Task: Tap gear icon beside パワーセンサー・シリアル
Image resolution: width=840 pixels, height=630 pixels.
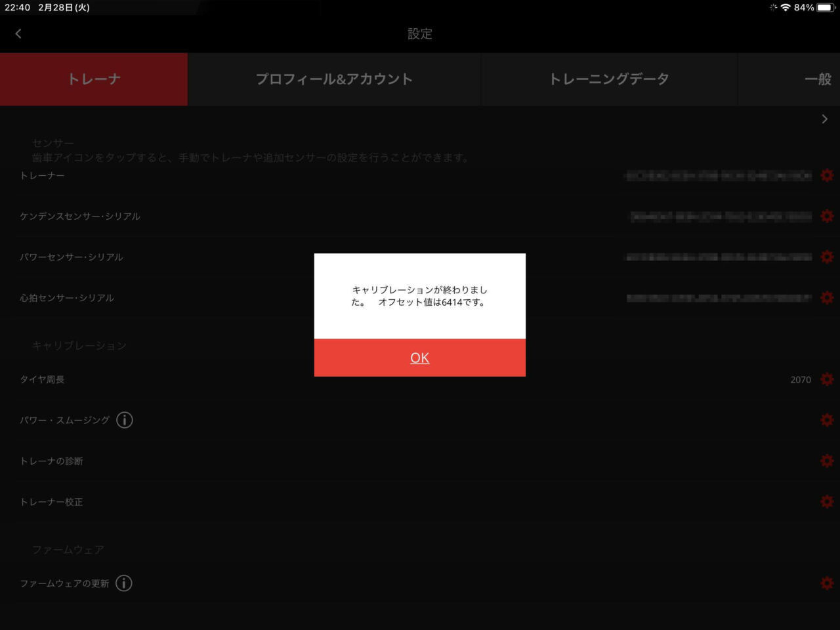Action: click(827, 257)
